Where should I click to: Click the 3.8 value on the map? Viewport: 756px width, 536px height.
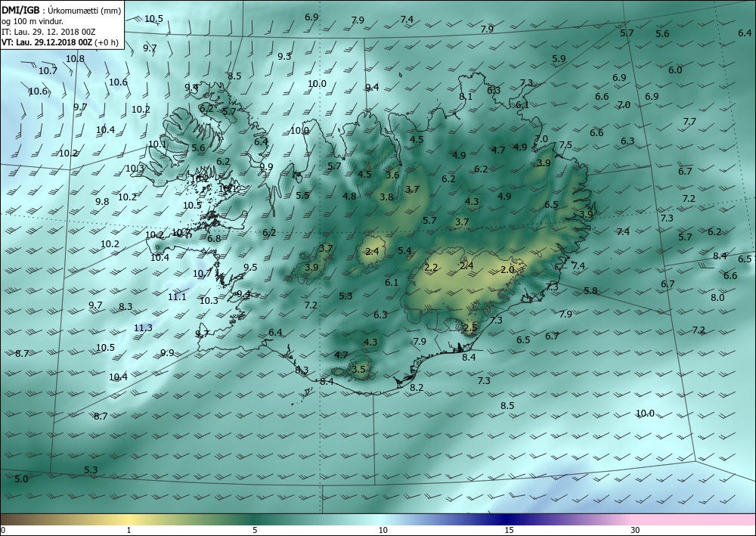(386, 197)
